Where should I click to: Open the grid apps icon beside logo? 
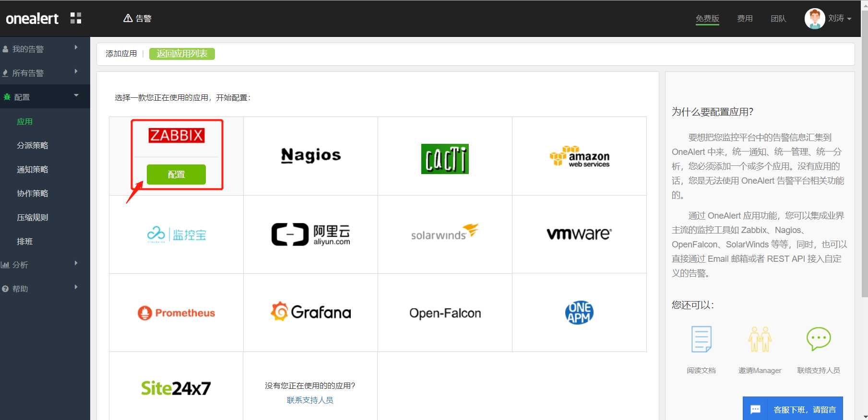click(x=76, y=18)
